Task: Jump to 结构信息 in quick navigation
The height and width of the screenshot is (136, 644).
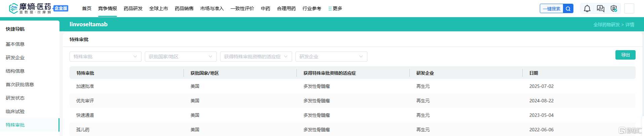Action: [15, 71]
